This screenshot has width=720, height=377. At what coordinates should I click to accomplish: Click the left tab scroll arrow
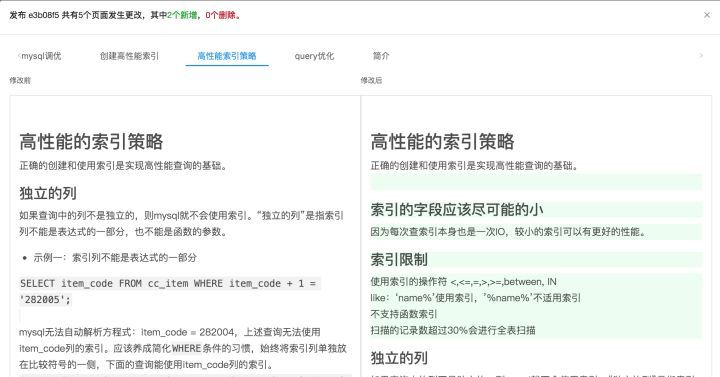point(19,56)
